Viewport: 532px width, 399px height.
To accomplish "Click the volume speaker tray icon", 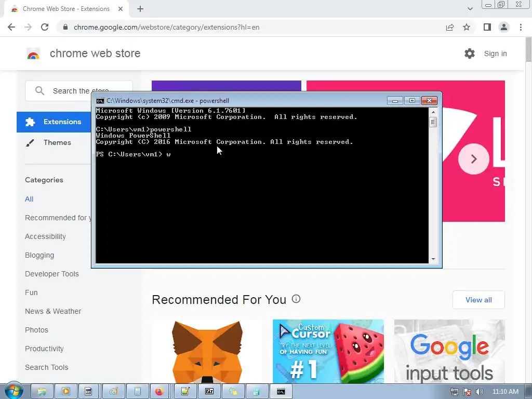I will pos(479,392).
